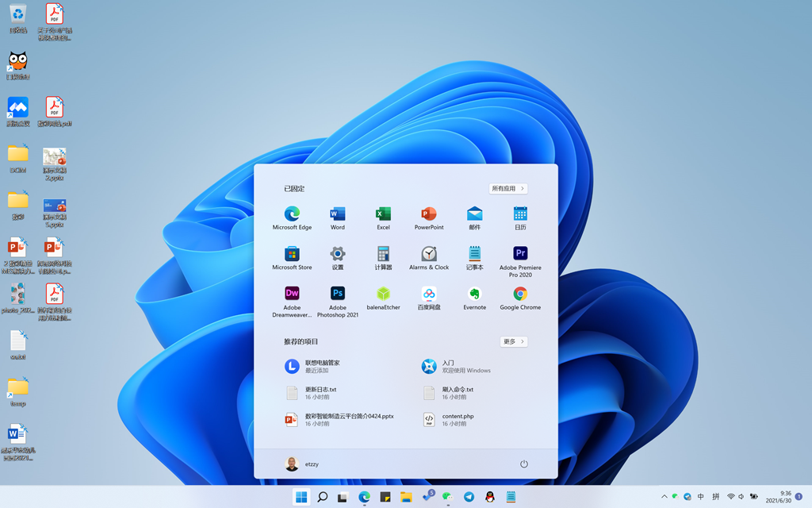Open File Explorer from the taskbar
The height and width of the screenshot is (508, 812).
click(x=406, y=497)
